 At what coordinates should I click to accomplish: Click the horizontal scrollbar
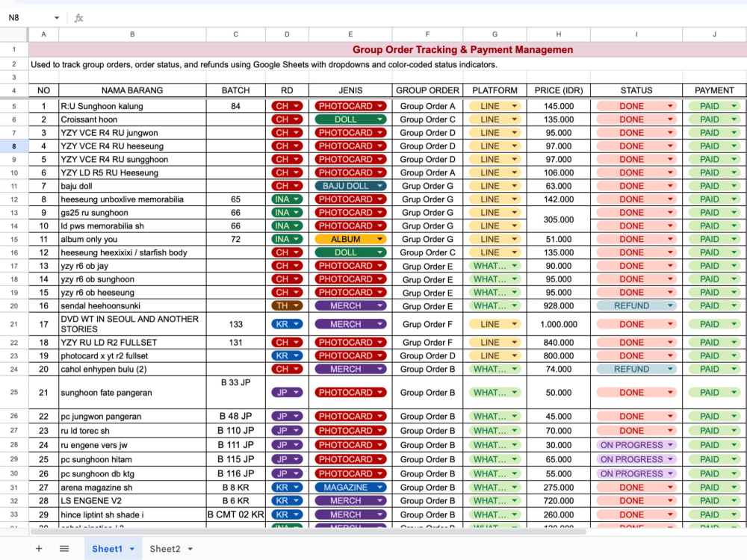pos(308,532)
